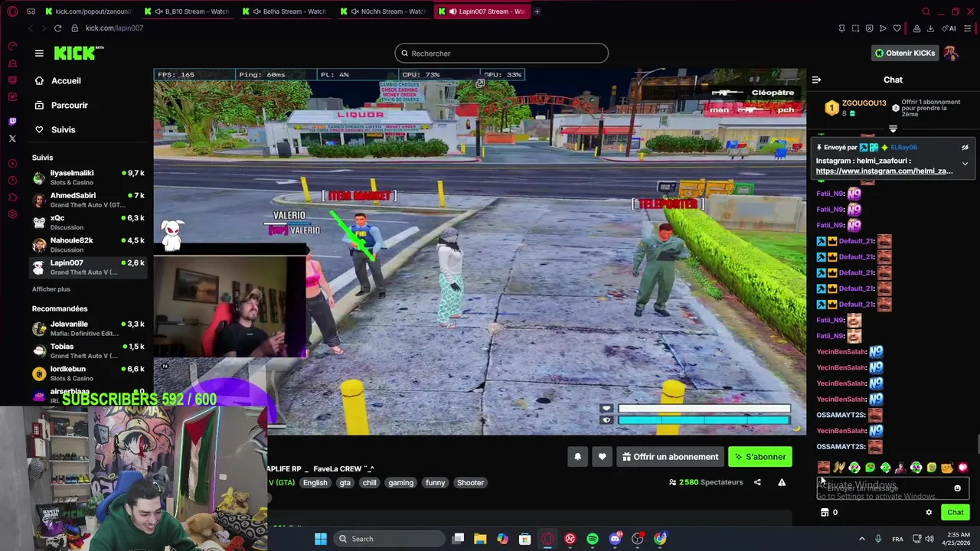Click the funny tag
This screenshot has height=551, width=980.
tap(435, 483)
